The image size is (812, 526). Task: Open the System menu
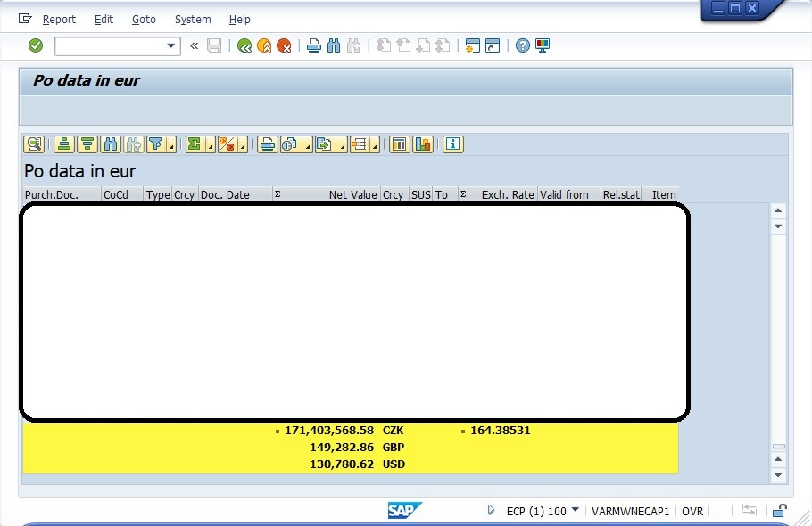(193, 19)
